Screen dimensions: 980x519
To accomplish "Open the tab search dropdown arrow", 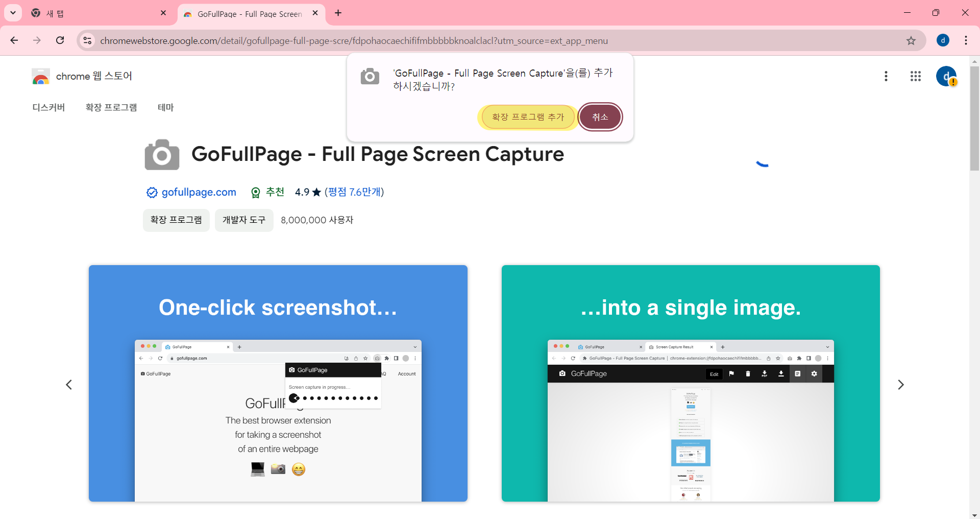I will 13,13.
